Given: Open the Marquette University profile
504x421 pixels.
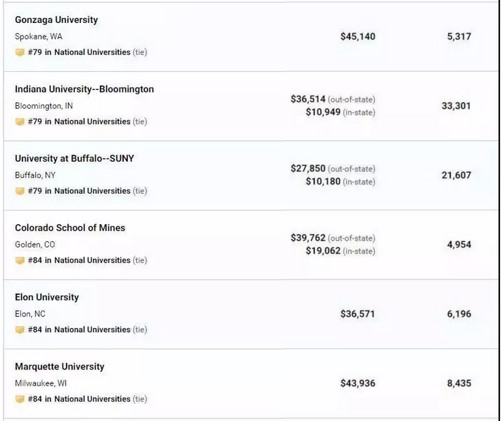Looking at the screenshot, I should 59,367.
